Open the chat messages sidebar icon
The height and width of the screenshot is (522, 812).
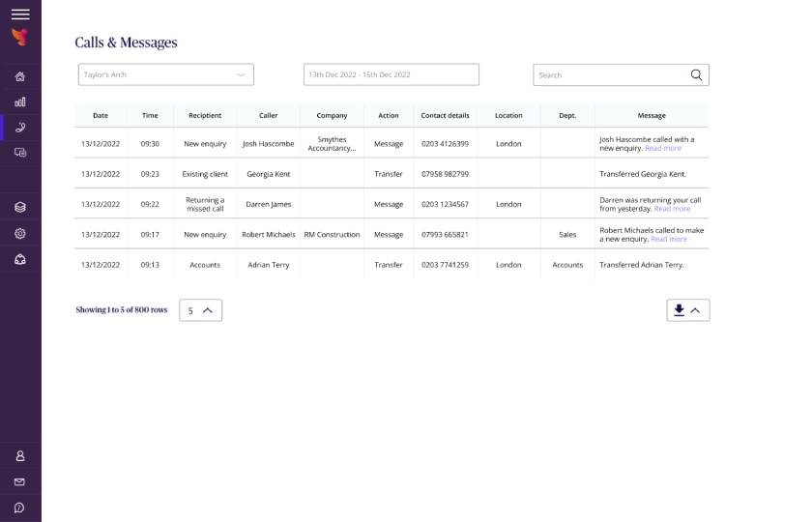click(19, 153)
